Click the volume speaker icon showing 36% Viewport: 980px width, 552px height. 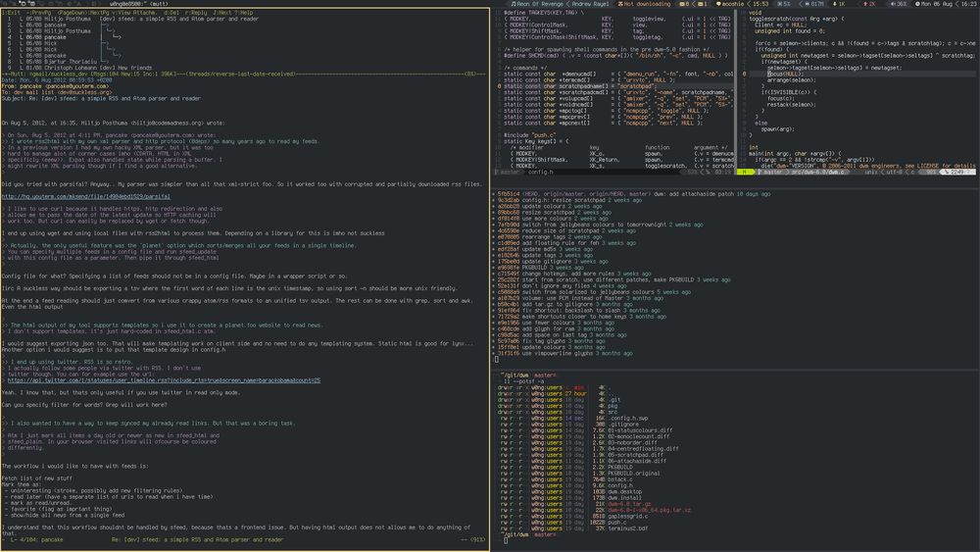893,4
